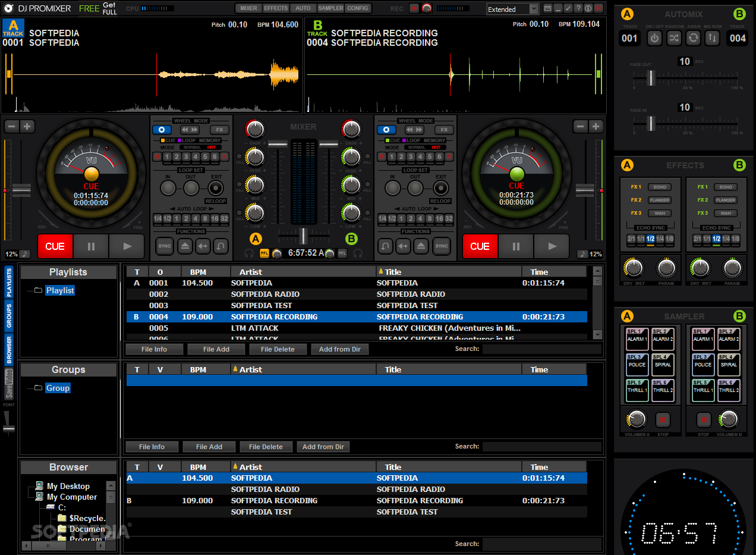Click Automix AGAIN repeat icon
The height and width of the screenshot is (555, 756).
click(x=693, y=38)
